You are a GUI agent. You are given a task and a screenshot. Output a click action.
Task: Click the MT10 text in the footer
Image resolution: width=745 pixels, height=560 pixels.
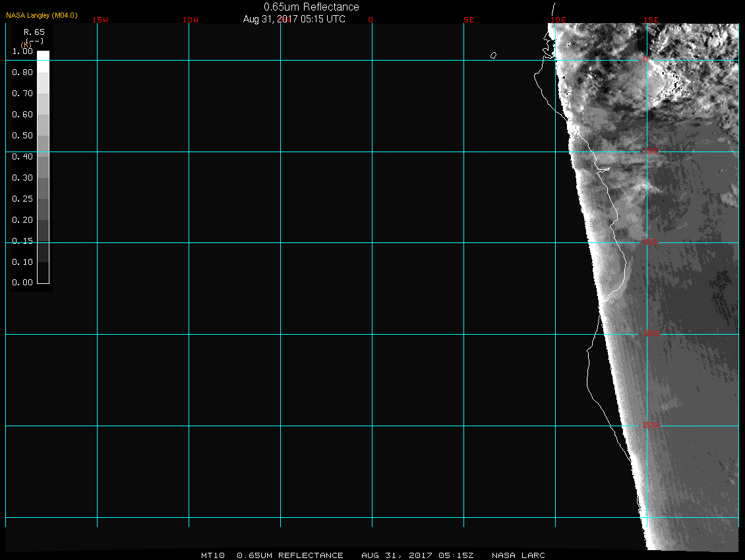click(x=212, y=555)
